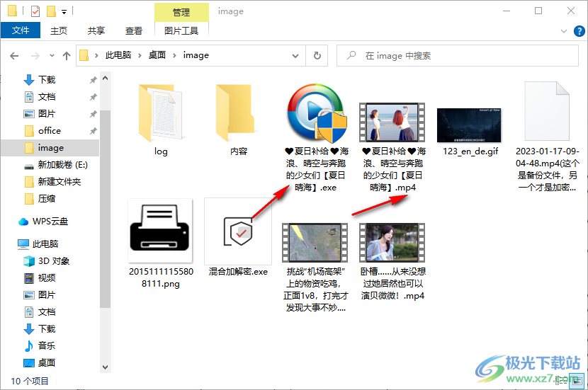Click image in the address breadcrumb
Viewport: 588px width, 390px height.
tap(196, 55)
